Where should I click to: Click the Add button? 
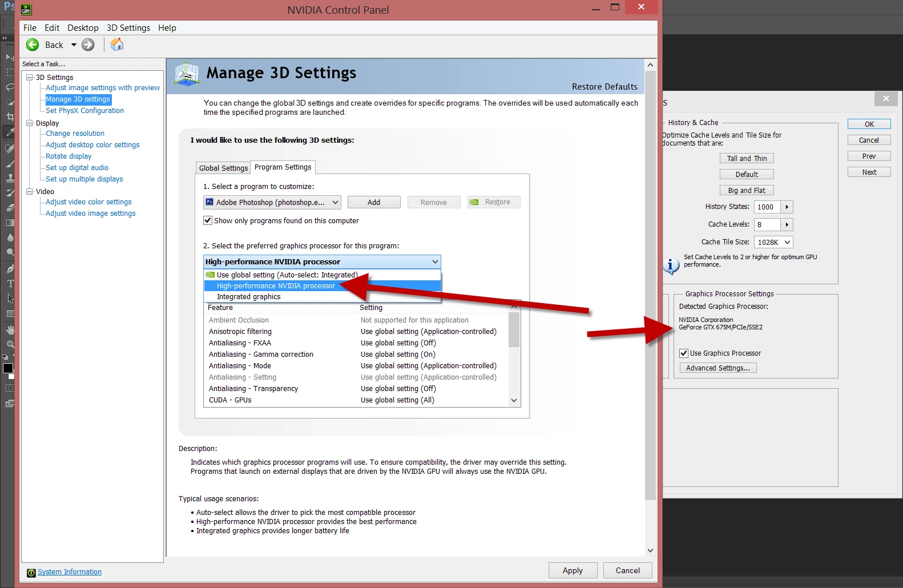tap(374, 202)
